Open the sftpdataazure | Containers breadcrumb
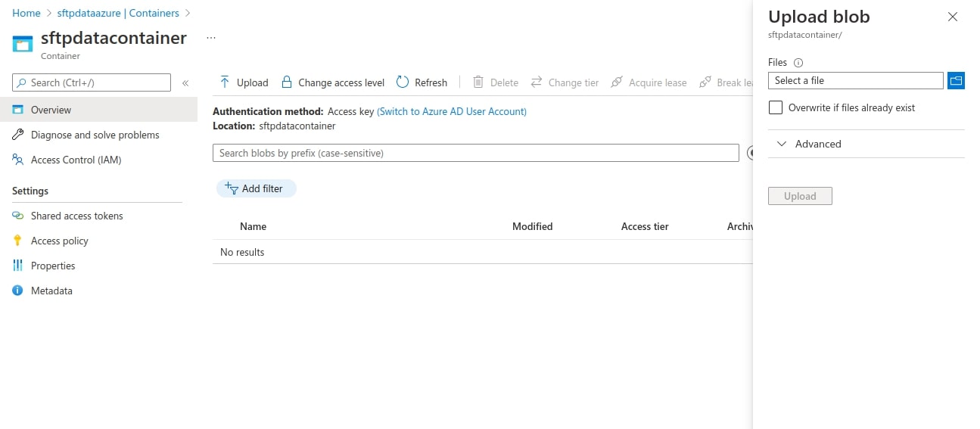Image resolution: width=980 pixels, height=429 pixels. coord(118,13)
